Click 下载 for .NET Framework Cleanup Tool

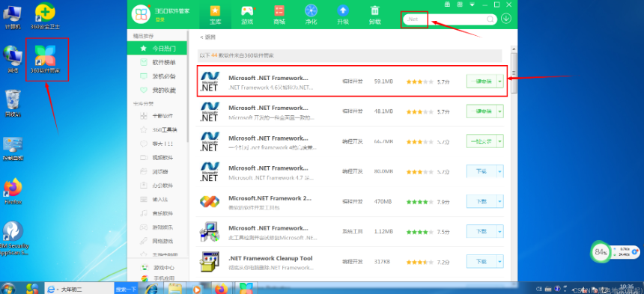(482, 261)
